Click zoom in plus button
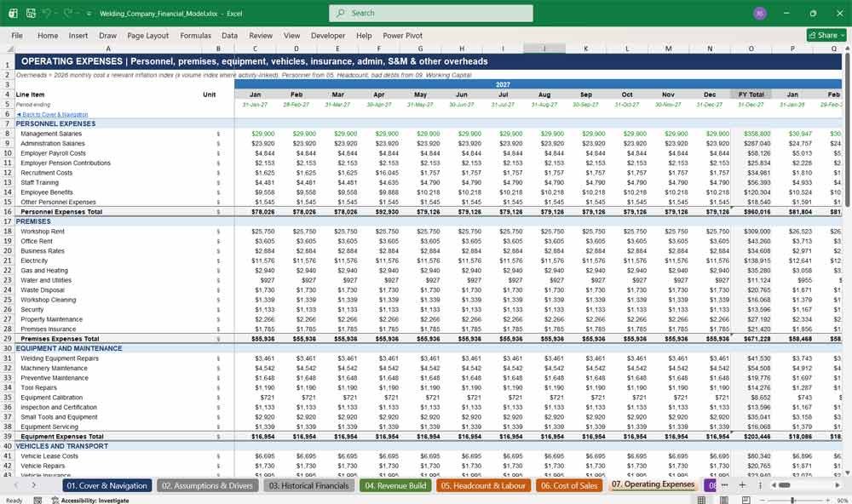This screenshot has height=504, width=852. click(826, 501)
